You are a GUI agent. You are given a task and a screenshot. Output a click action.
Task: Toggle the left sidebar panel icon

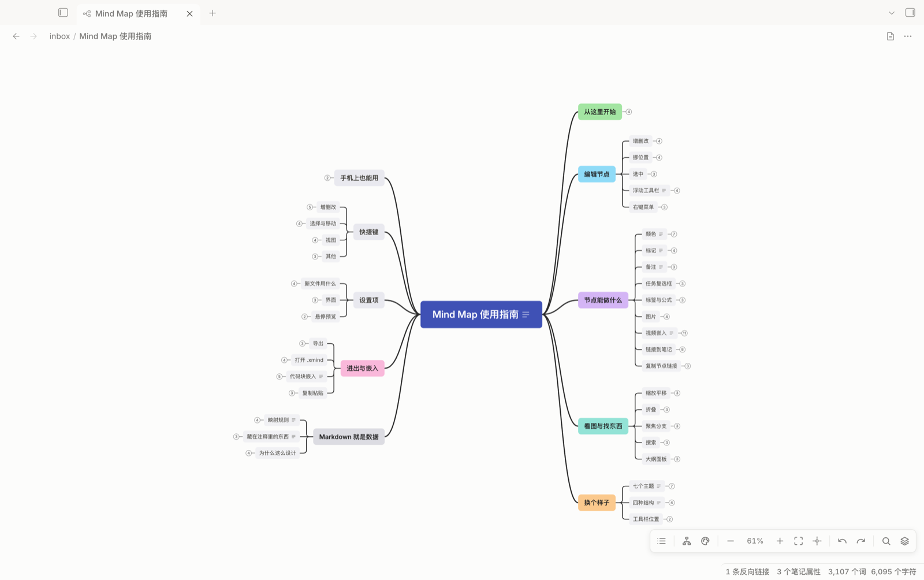(63, 13)
